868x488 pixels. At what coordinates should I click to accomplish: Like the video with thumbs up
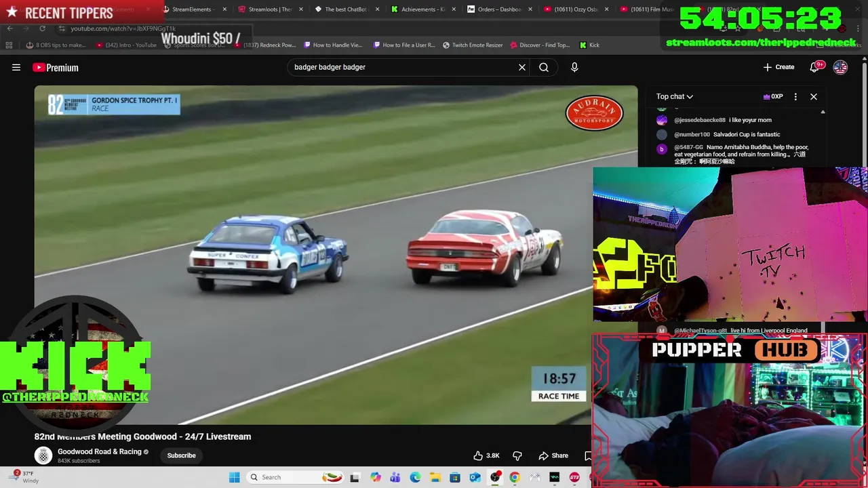coord(486,455)
